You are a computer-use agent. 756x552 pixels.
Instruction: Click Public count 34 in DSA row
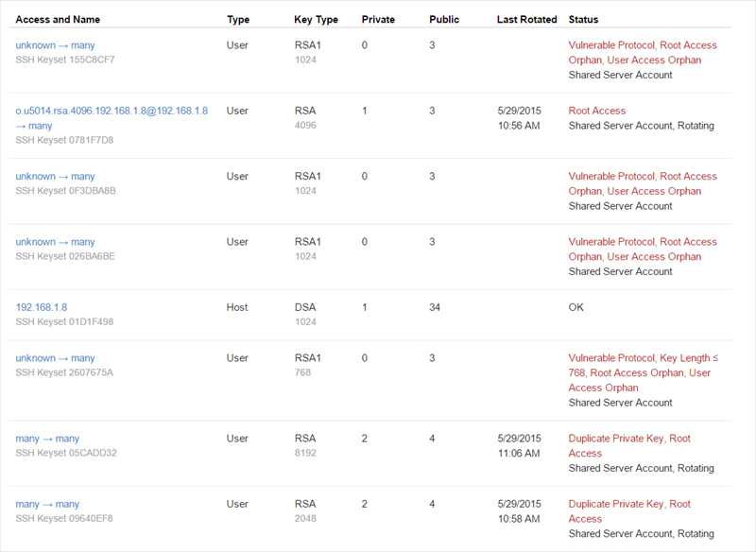click(x=435, y=307)
